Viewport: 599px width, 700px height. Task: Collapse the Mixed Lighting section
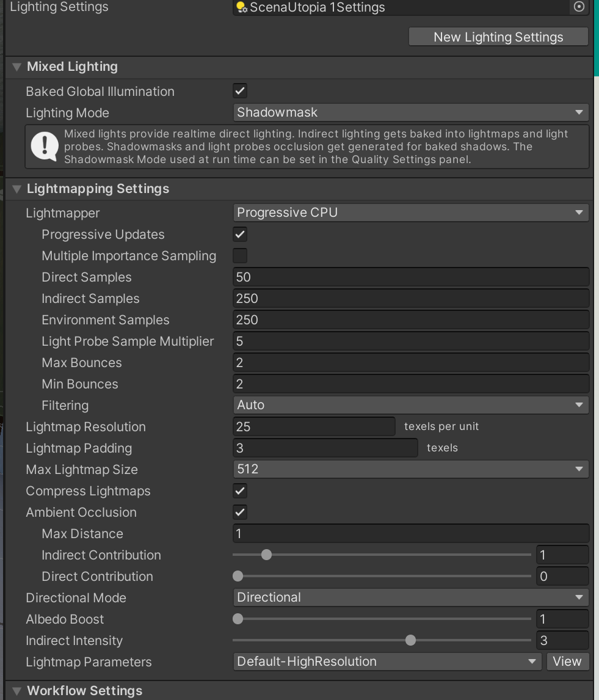click(x=16, y=67)
